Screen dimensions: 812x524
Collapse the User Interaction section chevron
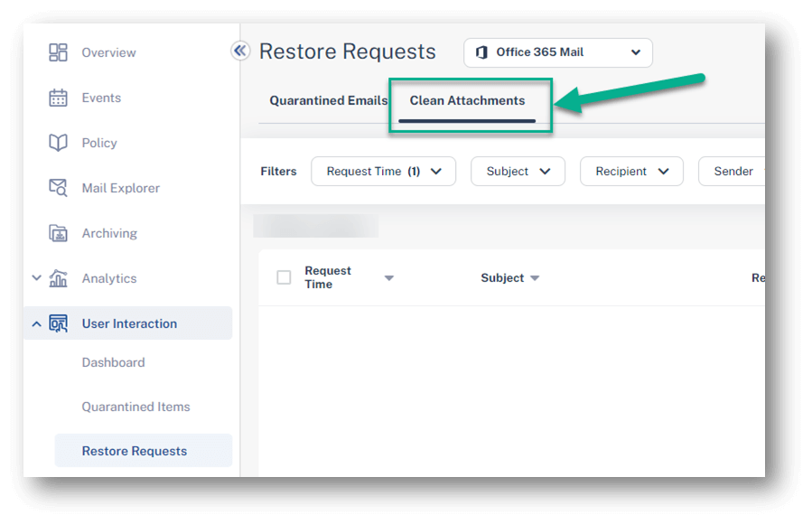[x=36, y=324]
